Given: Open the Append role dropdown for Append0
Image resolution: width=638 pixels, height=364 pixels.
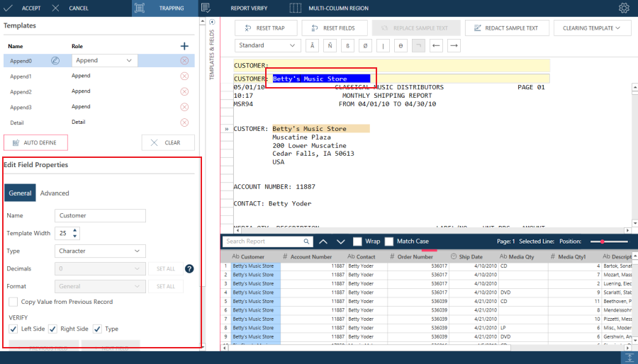Looking at the screenshot, I should [x=103, y=61].
